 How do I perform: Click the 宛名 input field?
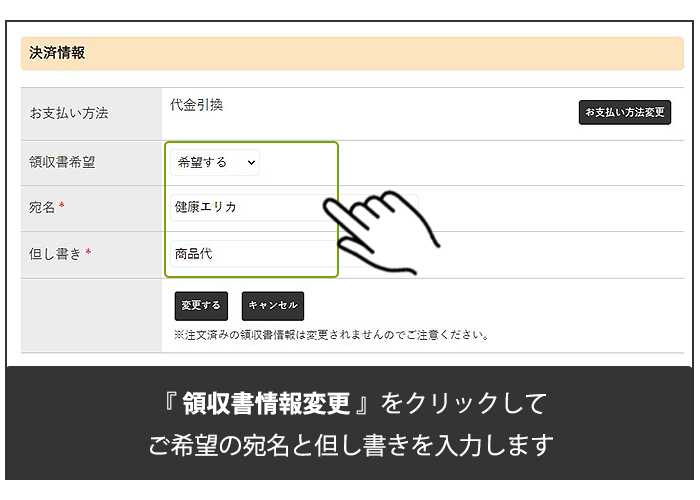(294, 208)
